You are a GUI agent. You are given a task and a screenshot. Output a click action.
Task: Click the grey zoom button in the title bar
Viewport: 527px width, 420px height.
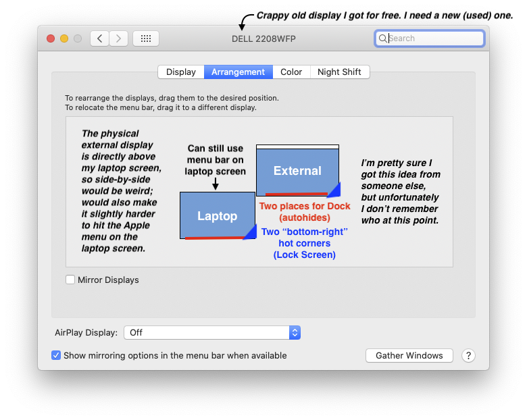pyautogui.click(x=78, y=38)
